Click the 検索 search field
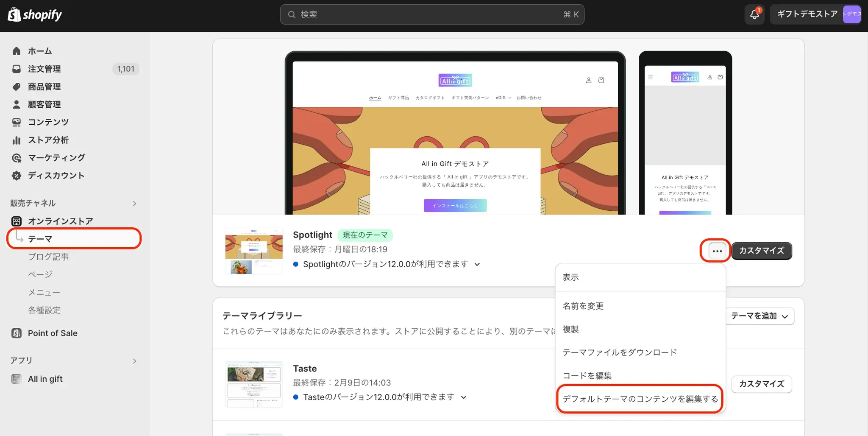Screen dimensions: 868x436 [x=432, y=14]
